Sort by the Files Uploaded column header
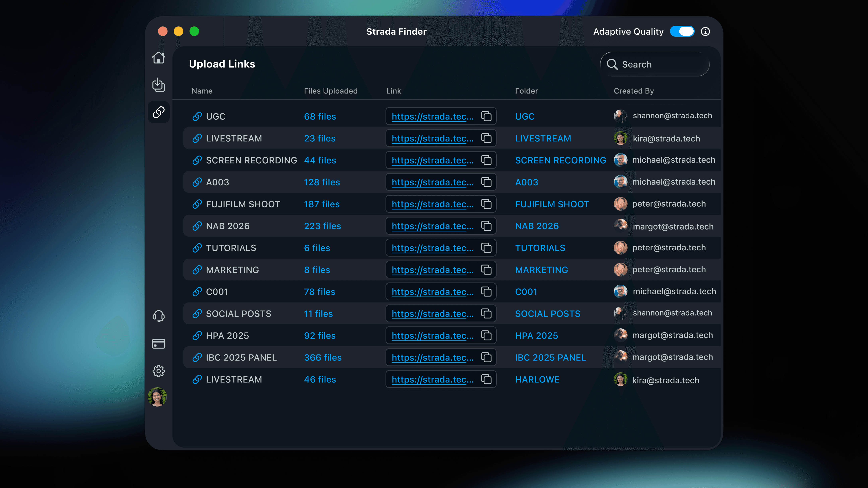The height and width of the screenshot is (488, 868). click(331, 91)
